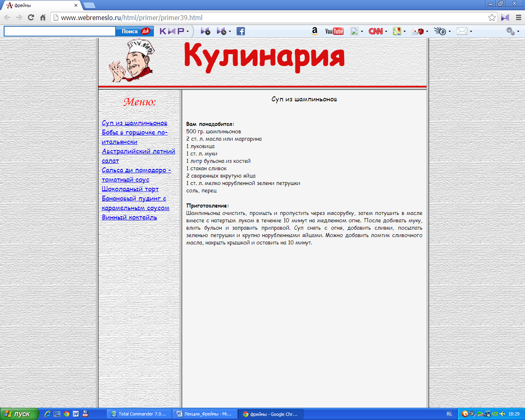Click the Суп из шампиньонов recipe heading
Viewport: 525px width, 420px height.
(304, 99)
